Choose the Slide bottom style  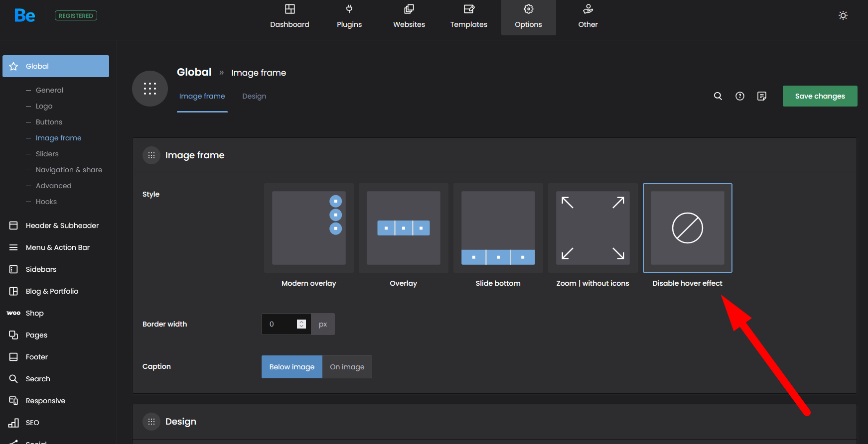[498, 228]
